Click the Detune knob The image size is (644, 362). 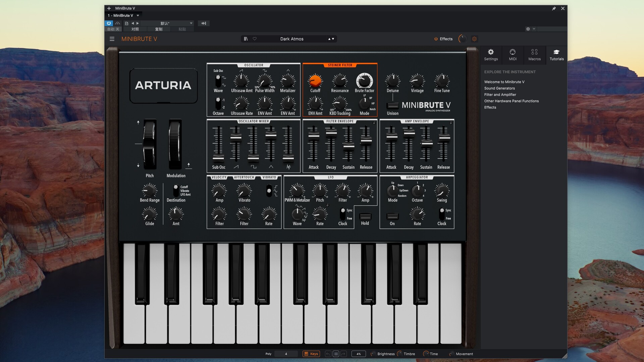pos(392,81)
